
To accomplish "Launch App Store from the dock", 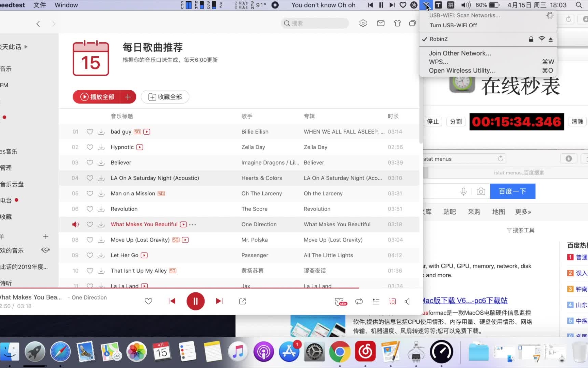I will (x=289, y=352).
